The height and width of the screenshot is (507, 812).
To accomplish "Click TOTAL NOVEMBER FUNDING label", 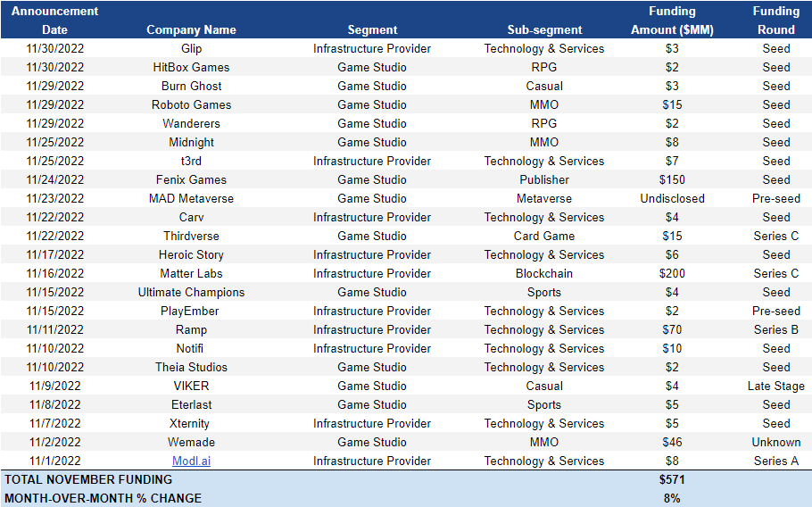I will coord(88,479).
